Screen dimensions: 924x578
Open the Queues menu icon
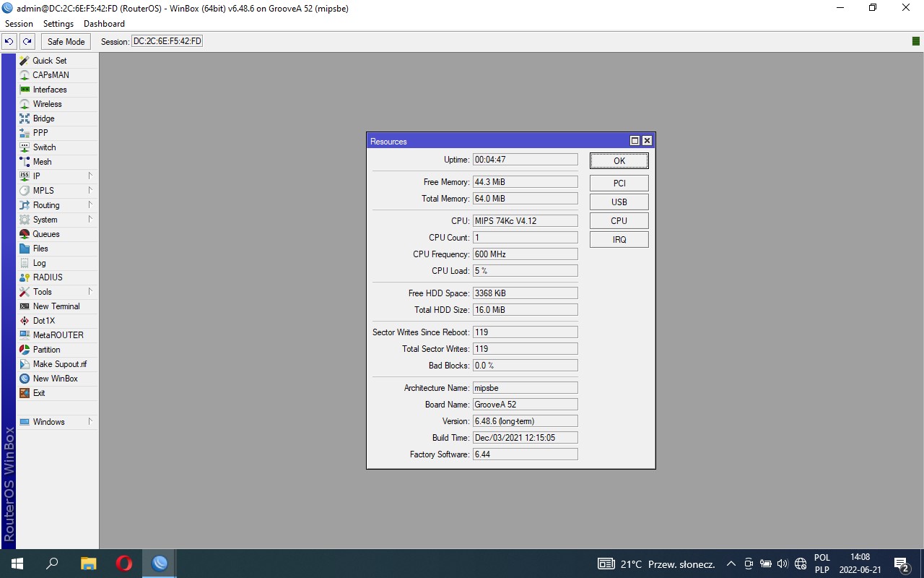pyautogui.click(x=25, y=234)
